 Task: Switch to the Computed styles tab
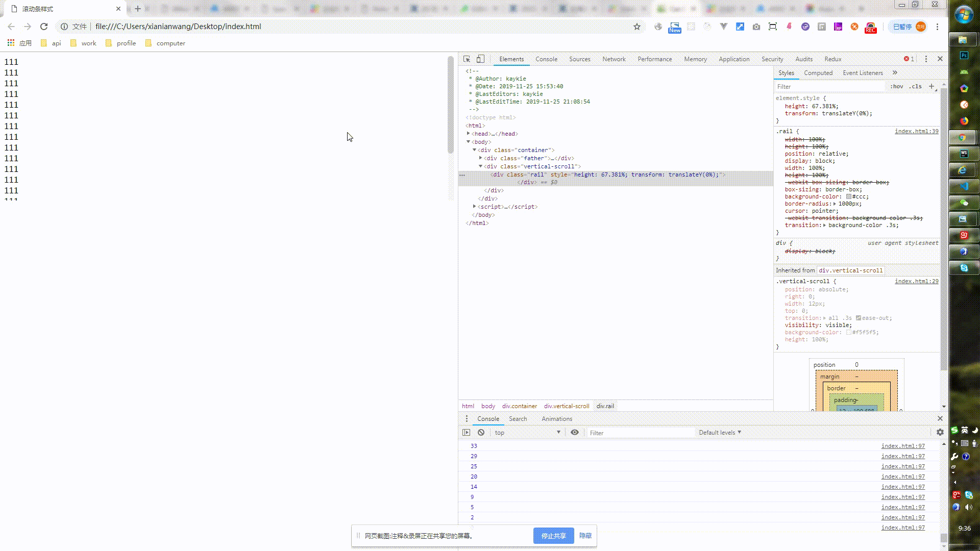(818, 73)
